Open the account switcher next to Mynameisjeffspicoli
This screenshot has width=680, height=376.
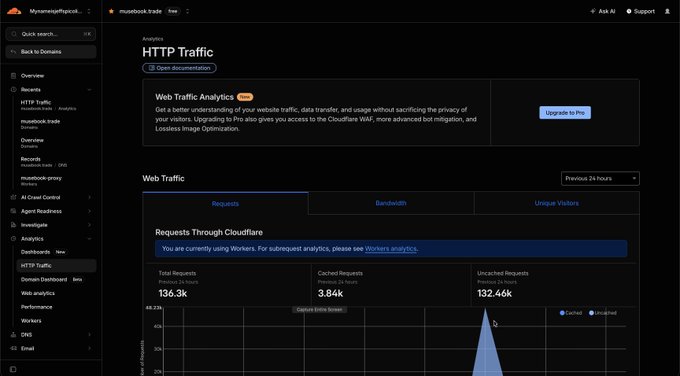click(89, 11)
